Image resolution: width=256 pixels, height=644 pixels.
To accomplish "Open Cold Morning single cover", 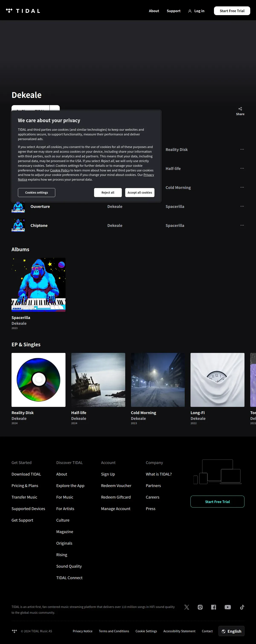I will tap(158, 380).
